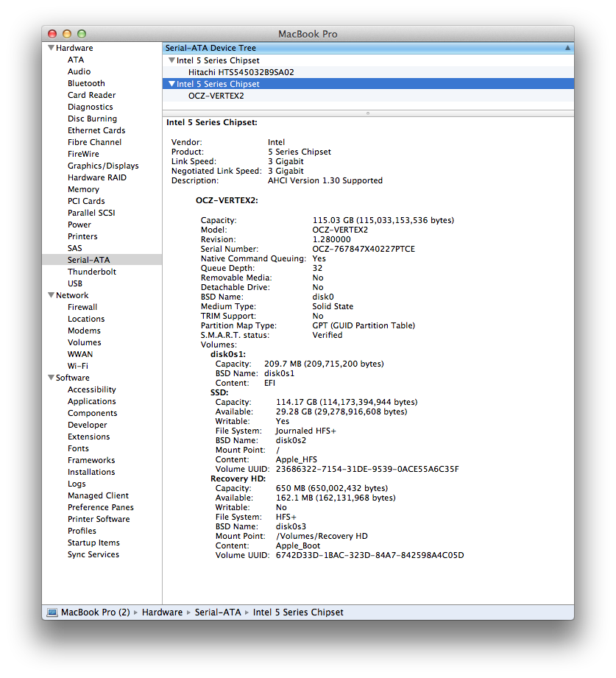Viewport: 616px width, 678px height.
Task: Select Printer Software entry
Action: [99, 519]
